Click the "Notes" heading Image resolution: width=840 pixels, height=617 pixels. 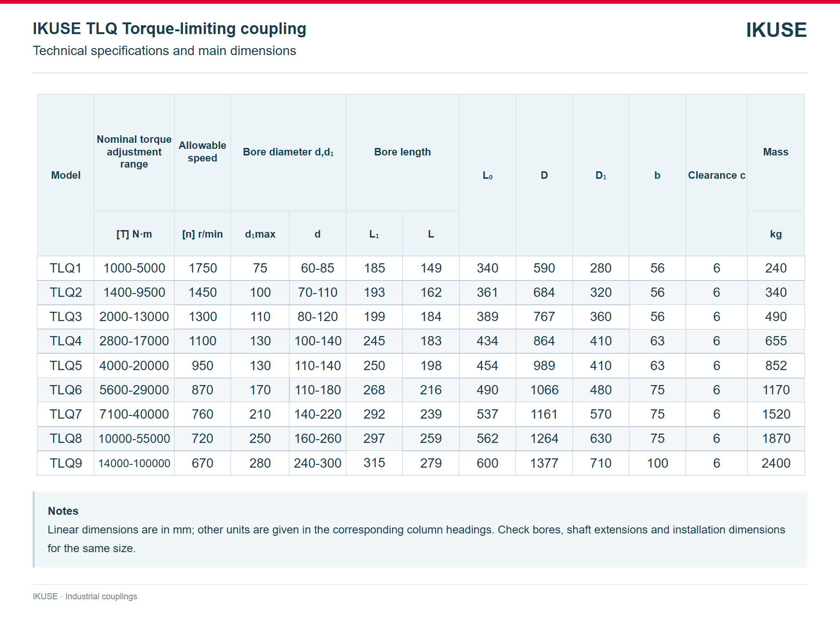tap(63, 511)
